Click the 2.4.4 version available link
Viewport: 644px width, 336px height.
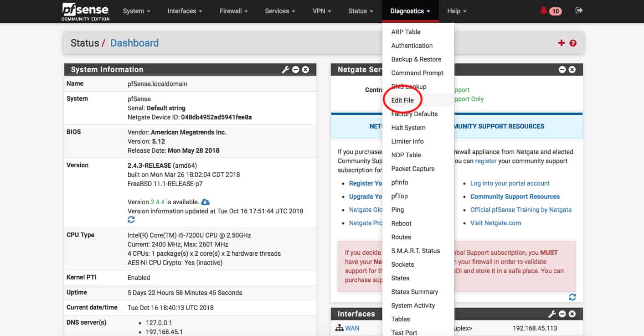(x=157, y=202)
